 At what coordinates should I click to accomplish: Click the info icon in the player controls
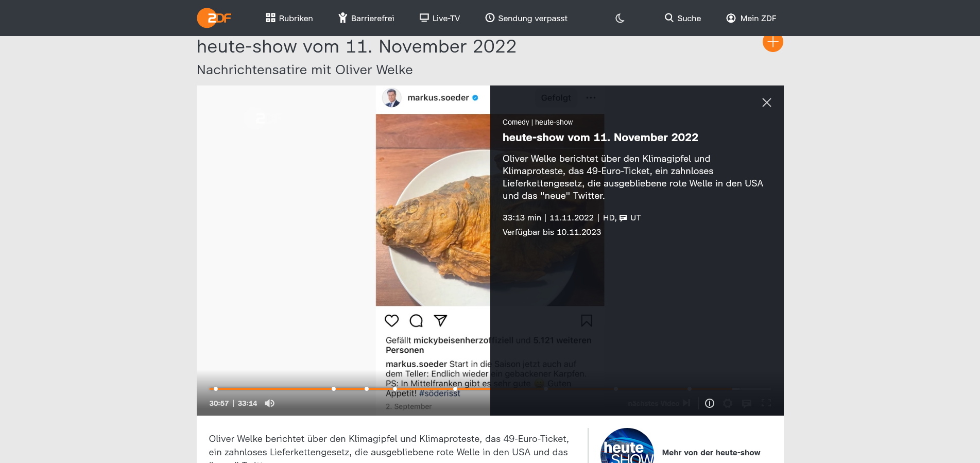click(709, 403)
